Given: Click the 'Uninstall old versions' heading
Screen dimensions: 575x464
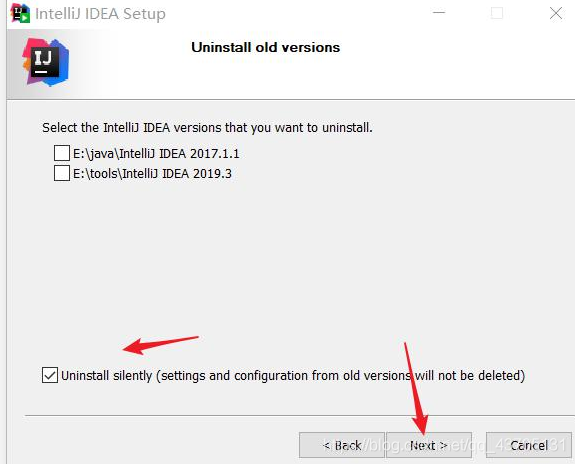Looking at the screenshot, I should click(x=265, y=47).
